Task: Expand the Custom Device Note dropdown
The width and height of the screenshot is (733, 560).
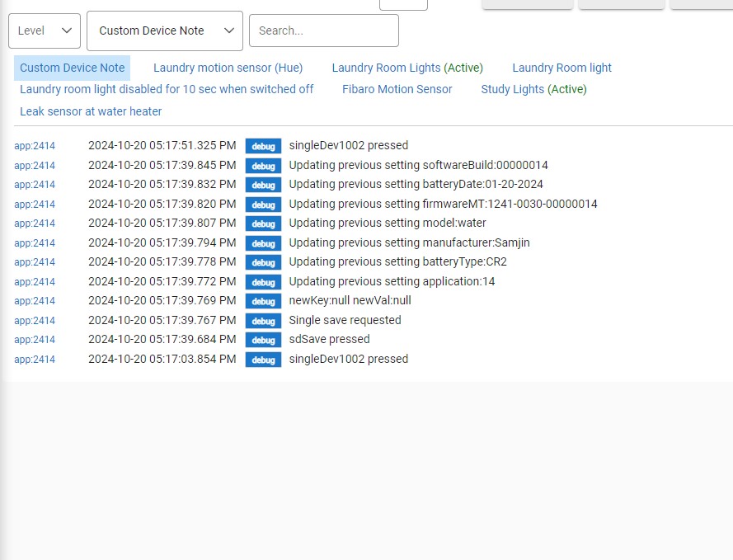Action: (x=164, y=31)
